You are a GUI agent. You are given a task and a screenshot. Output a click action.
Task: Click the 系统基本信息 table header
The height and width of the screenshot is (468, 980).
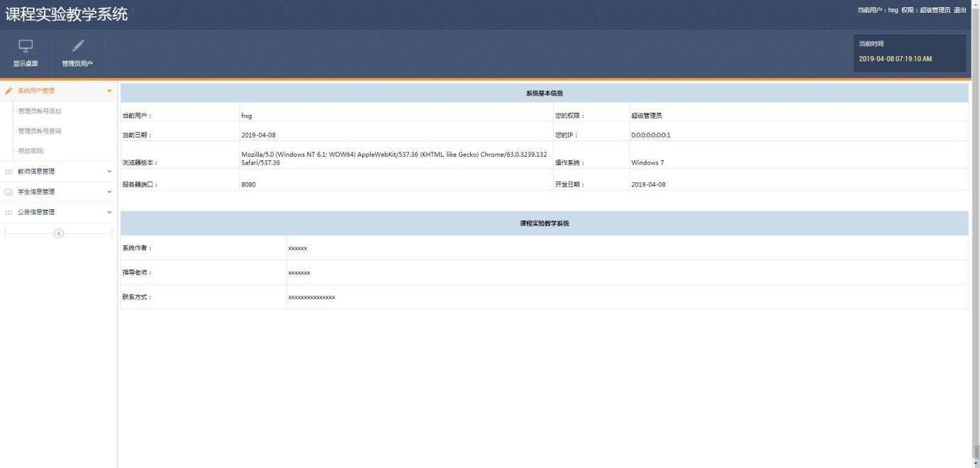point(544,93)
